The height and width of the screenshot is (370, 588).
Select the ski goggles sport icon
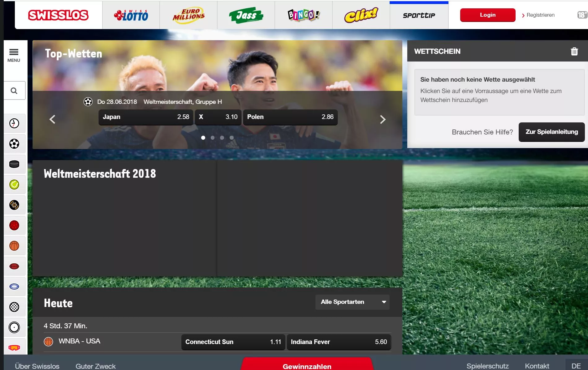tap(14, 347)
